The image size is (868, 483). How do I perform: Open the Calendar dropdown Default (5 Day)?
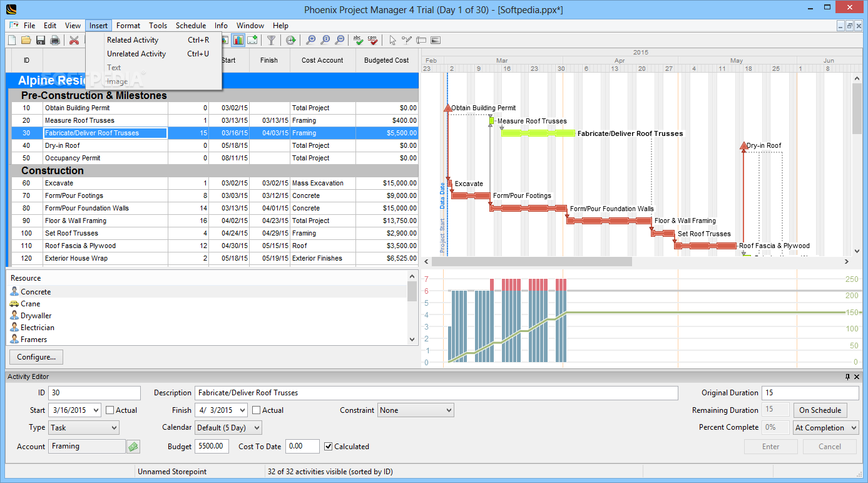pyautogui.click(x=228, y=428)
